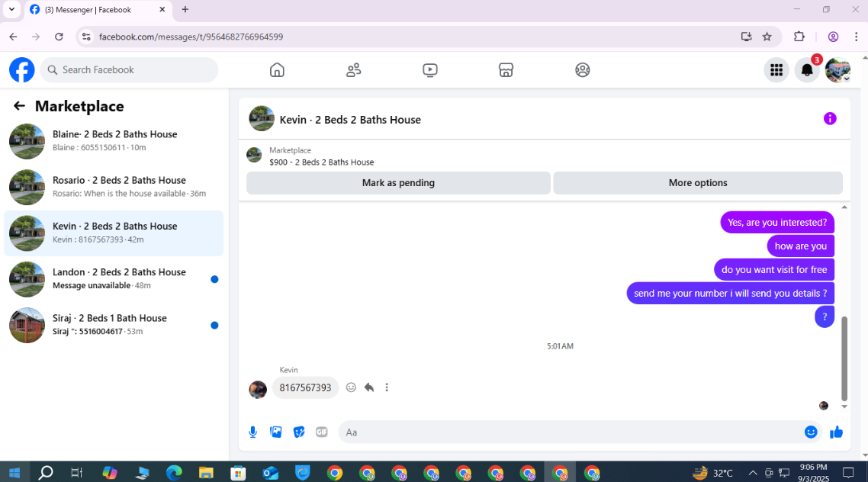Open Outlook from taskbar
The width and height of the screenshot is (868, 482).
tap(270, 473)
